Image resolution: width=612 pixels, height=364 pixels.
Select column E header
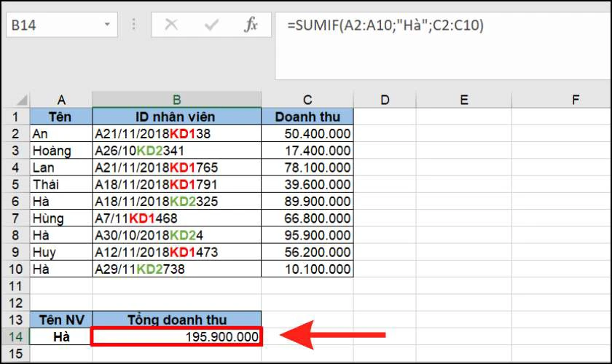tap(463, 100)
